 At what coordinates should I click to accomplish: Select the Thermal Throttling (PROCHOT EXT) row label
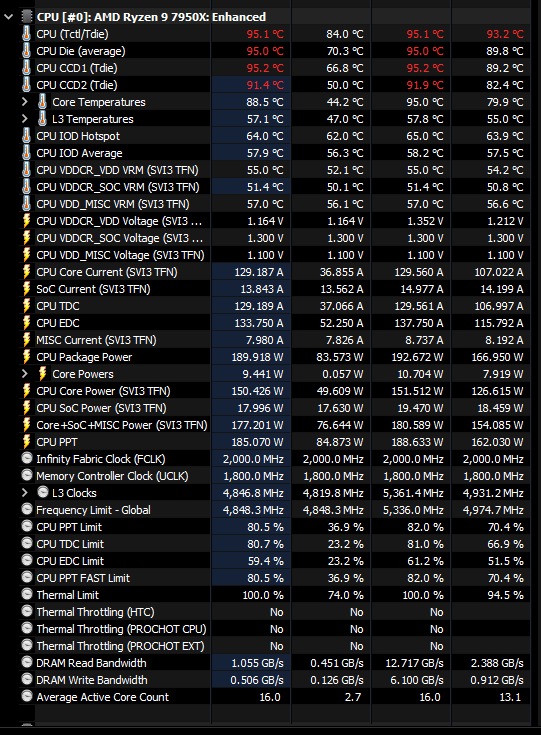[x=120, y=646]
